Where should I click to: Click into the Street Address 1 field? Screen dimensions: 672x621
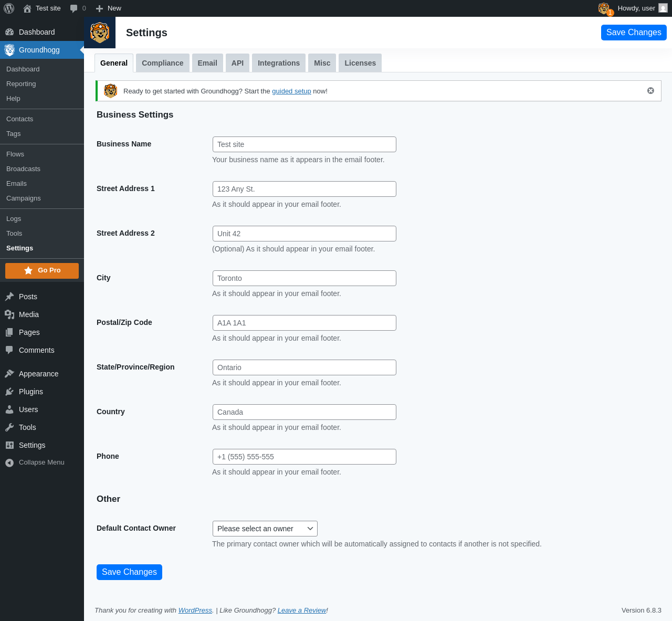point(304,189)
